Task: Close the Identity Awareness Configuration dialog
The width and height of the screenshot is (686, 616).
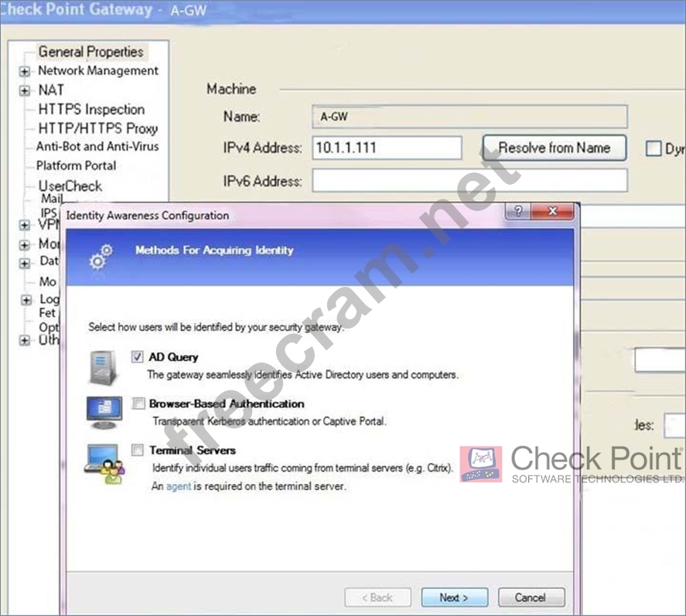Action: pos(552,211)
